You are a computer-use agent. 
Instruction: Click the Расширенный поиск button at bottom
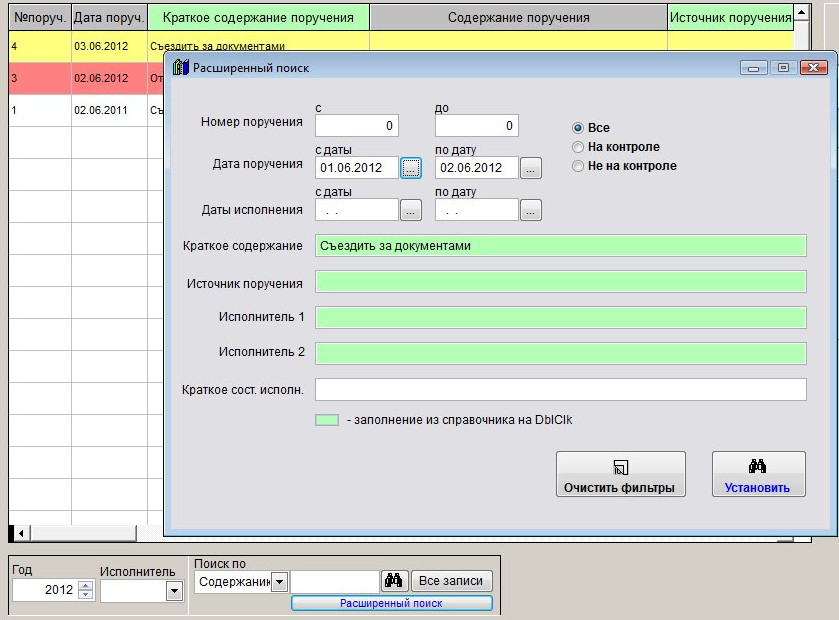392,603
